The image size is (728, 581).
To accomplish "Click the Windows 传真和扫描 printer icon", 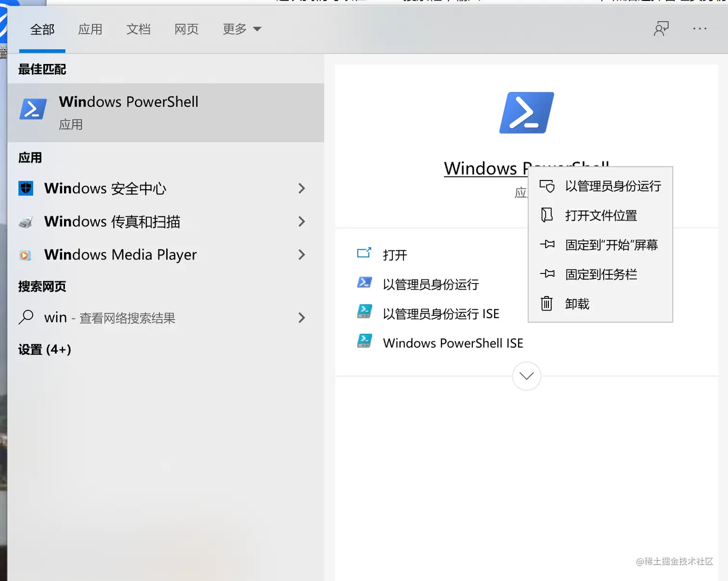I will pyautogui.click(x=26, y=222).
